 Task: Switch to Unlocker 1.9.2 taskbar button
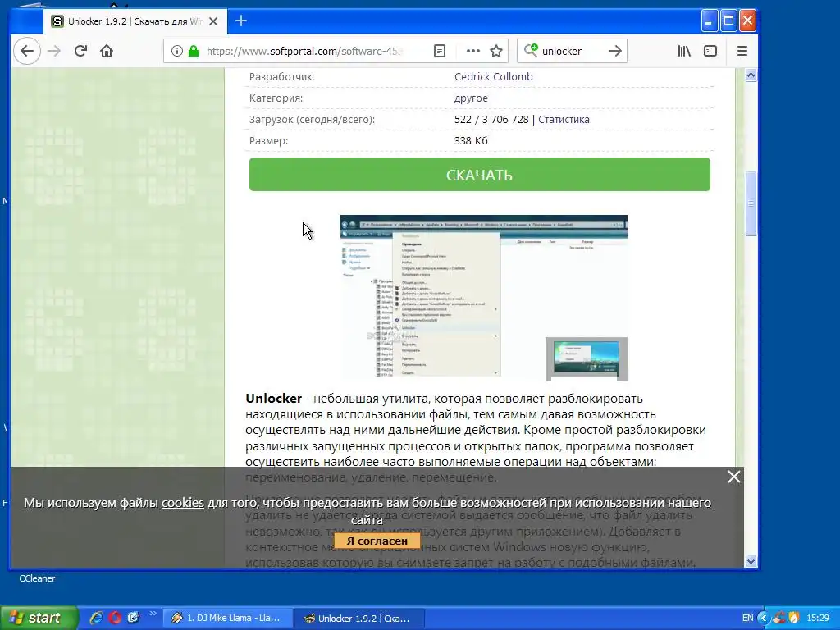(x=359, y=619)
